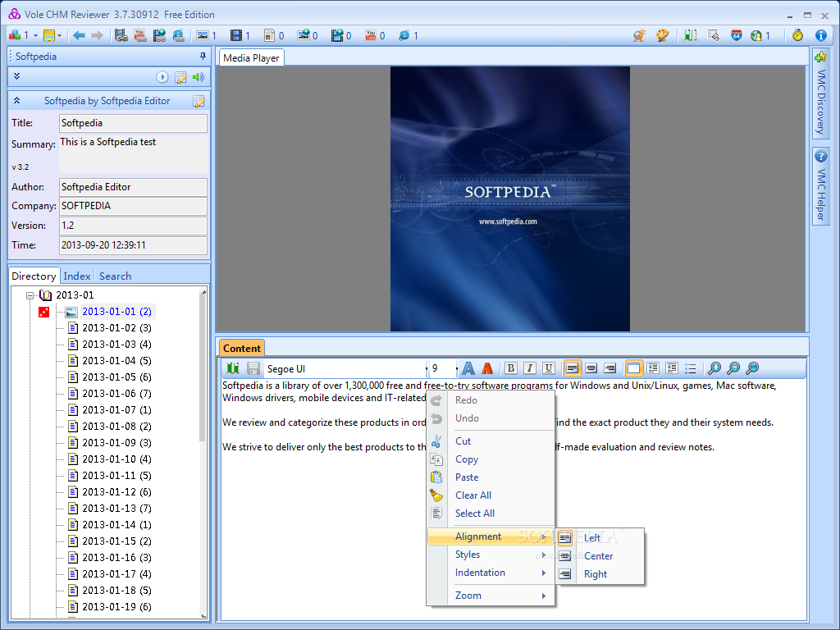Click the picture count icon in the toolbar
840x630 pixels.
[203, 35]
